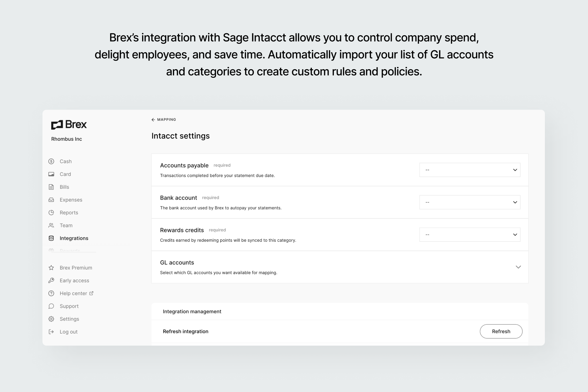Click the Bills document icon

pyautogui.click(x=51, y=187)
